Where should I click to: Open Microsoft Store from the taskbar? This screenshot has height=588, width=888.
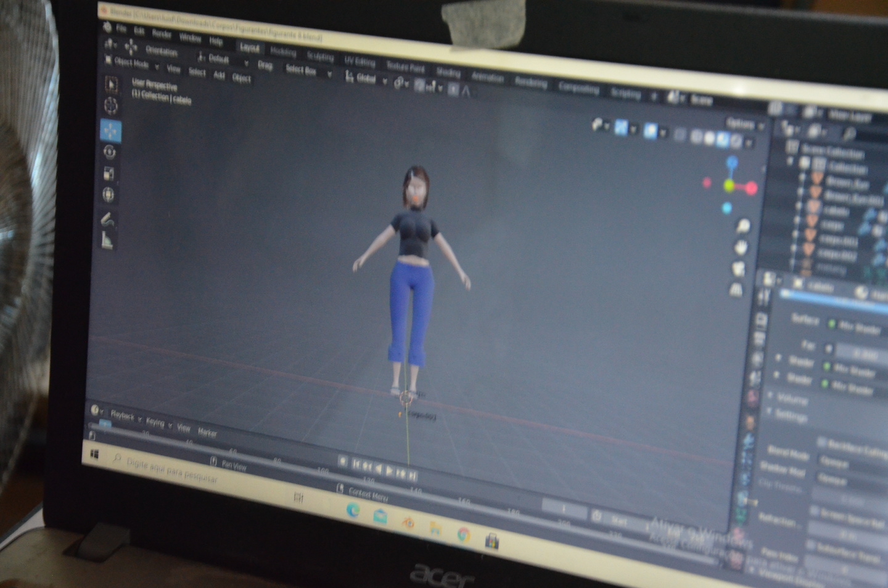tap(491, 542)
